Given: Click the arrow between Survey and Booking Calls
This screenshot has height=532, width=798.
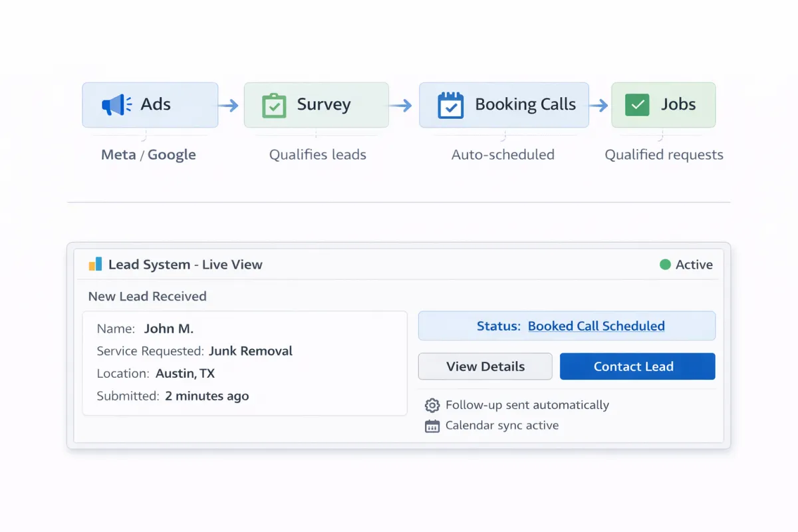Looking at the screenshot, I should (400, 106).
